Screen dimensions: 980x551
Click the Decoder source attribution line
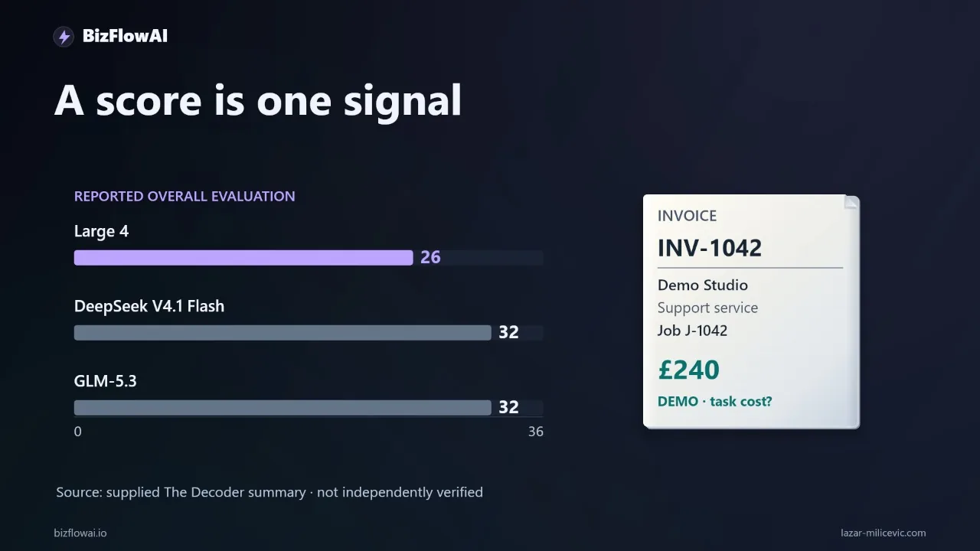pos(269,492)
